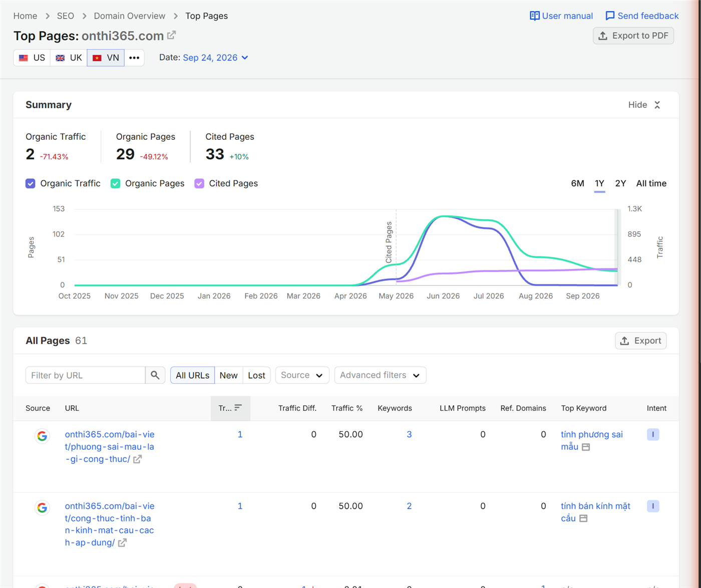Toggle the Organic Traffic checkbox
The width and height of the screenshot is (701, 588).
(31, 183)
